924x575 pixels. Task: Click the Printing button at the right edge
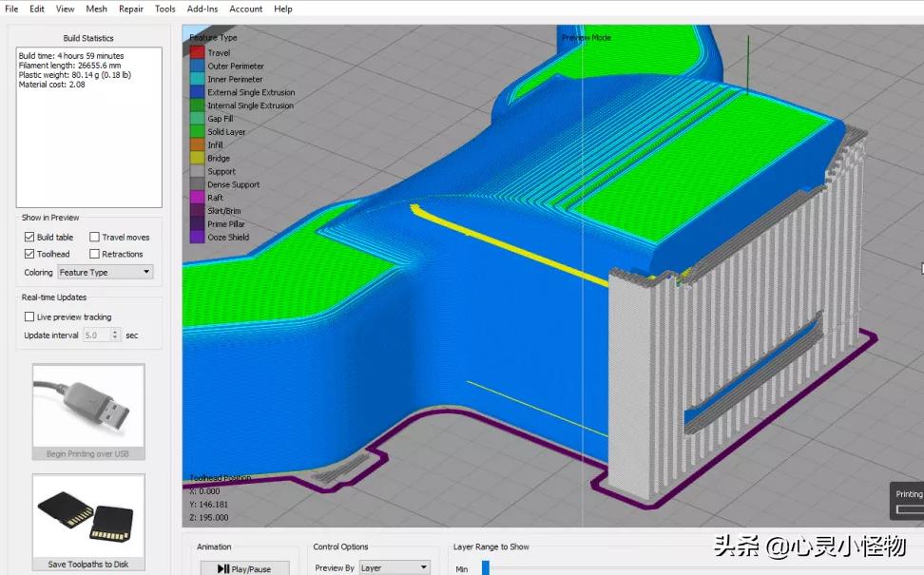click(x=908, y=494)
